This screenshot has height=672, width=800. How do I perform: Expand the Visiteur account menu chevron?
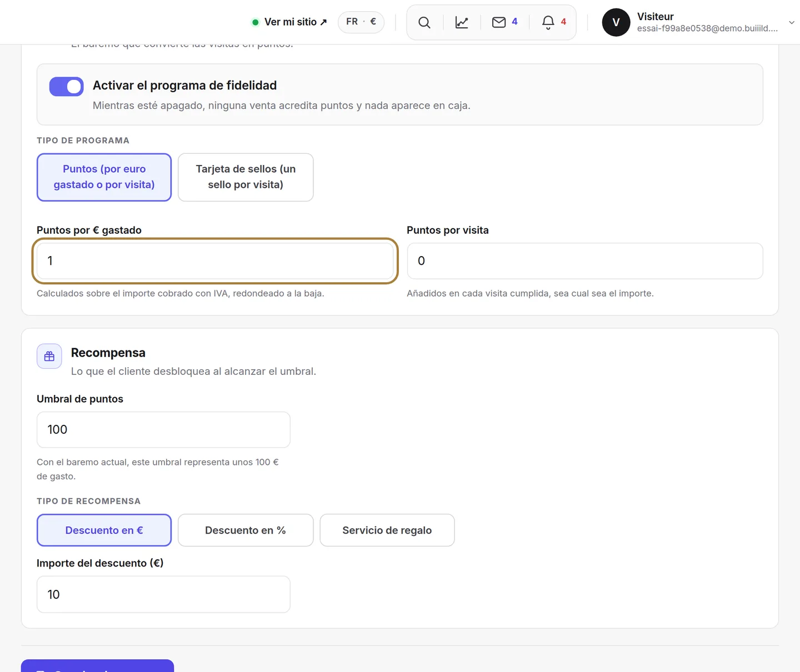coord(792,22)
